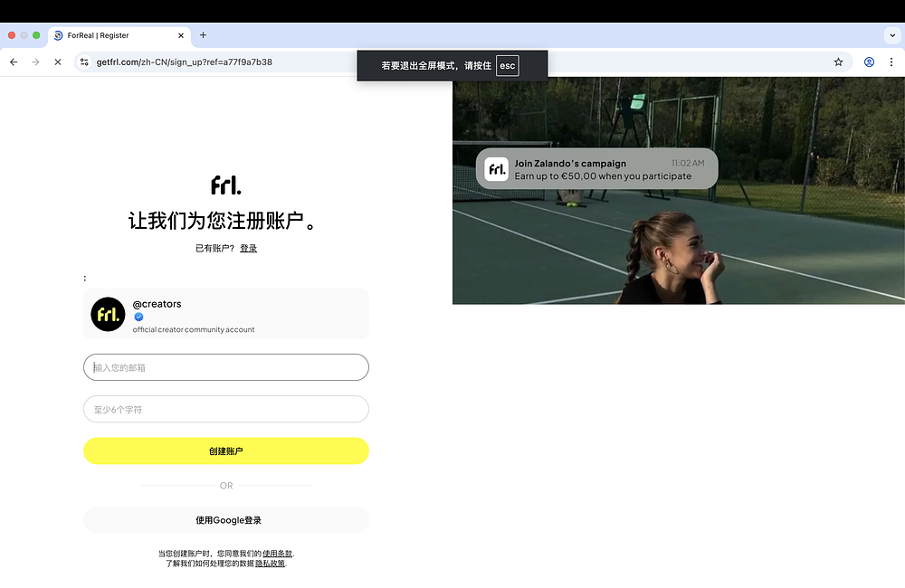Click the blue verified badge
The height and width of the screenshot is (588, 905).
[x=138, y=317]
